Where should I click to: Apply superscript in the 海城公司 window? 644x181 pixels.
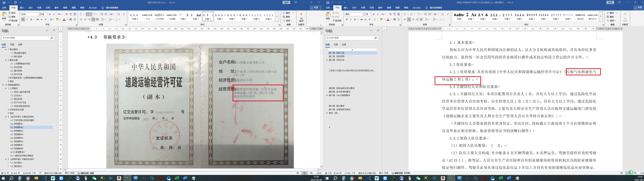click(x=370, y=20)
